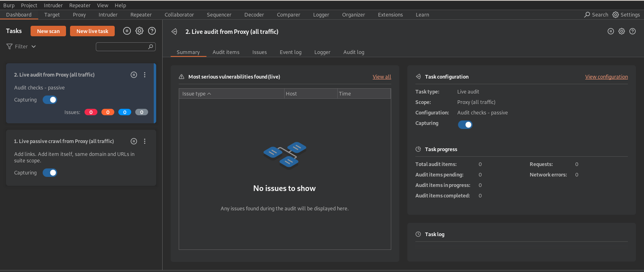Switch to the Audit items tab
The width and height of the screenshot is (644, 272).
pos(226,52)
